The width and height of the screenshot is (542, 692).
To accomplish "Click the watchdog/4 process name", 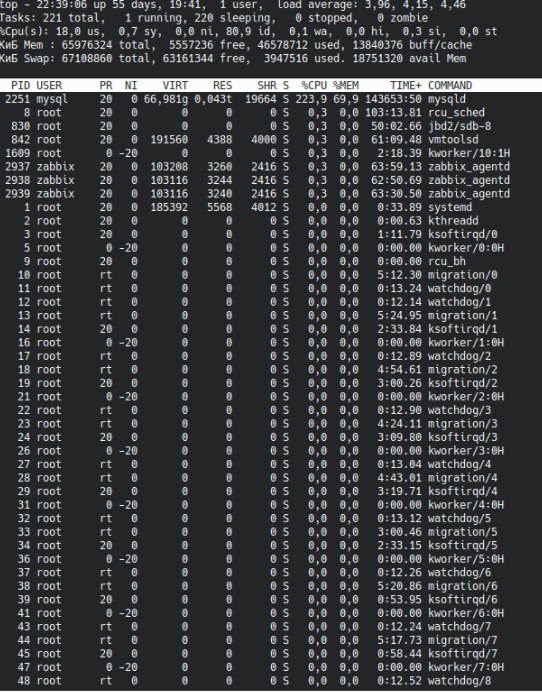I will click(x=459, y=464).
